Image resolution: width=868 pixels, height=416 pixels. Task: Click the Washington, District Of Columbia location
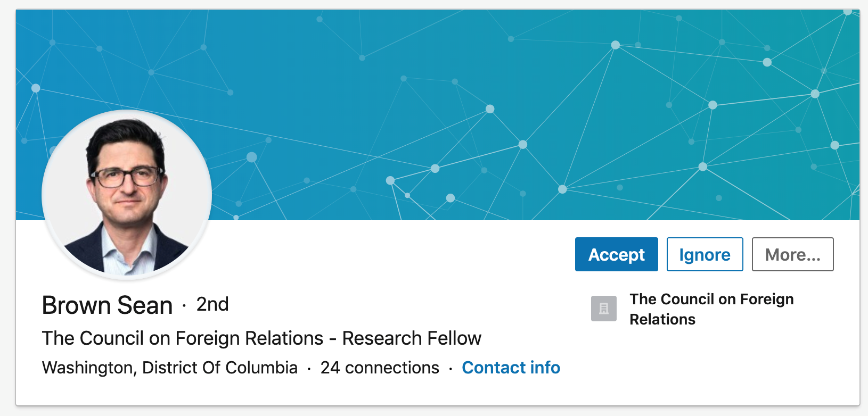click(169, 368)
